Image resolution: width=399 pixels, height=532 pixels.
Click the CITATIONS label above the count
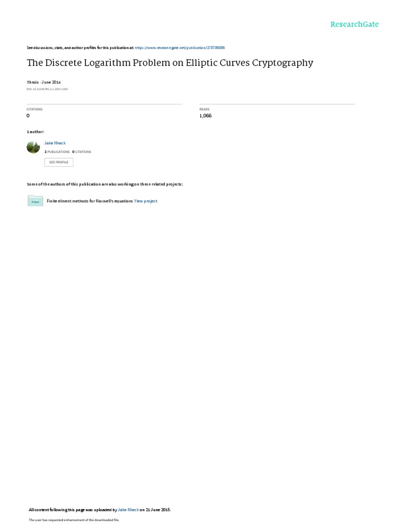point(35,109)
